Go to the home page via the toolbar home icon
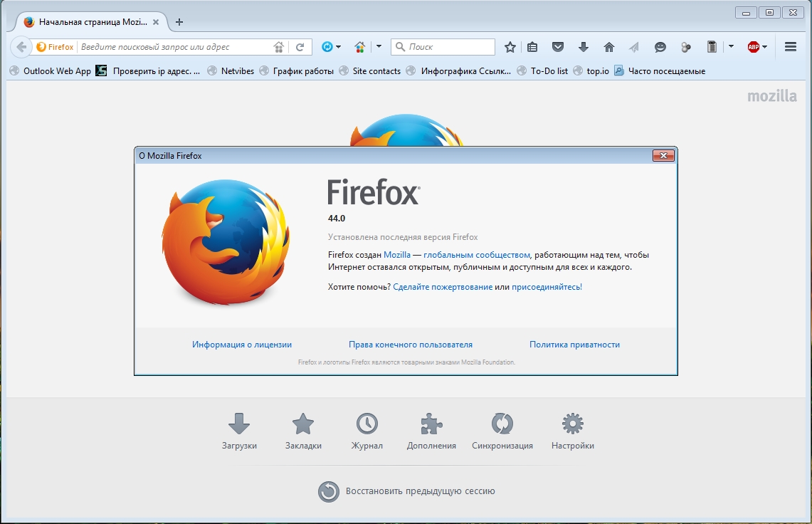 609,47
